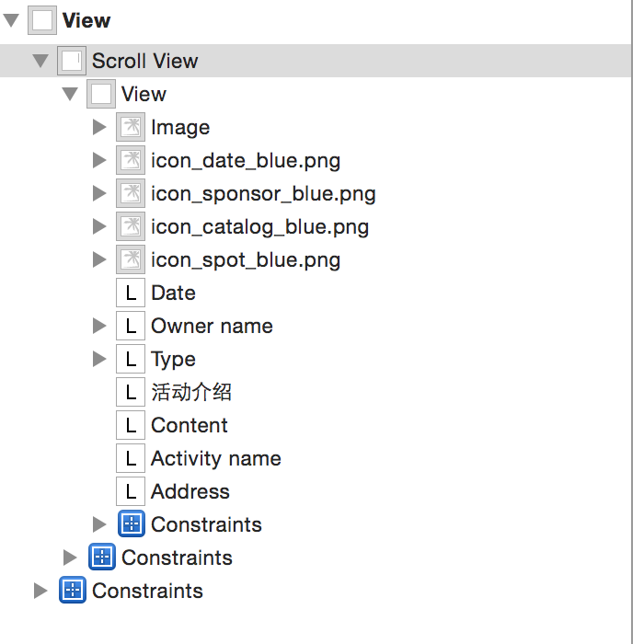Collapse the top-level View triangle

point(11,20)
